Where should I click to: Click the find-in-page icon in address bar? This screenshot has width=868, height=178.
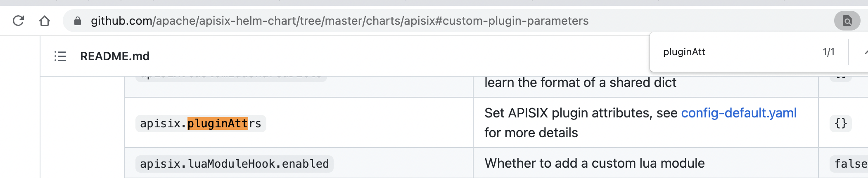coord(847,21)
